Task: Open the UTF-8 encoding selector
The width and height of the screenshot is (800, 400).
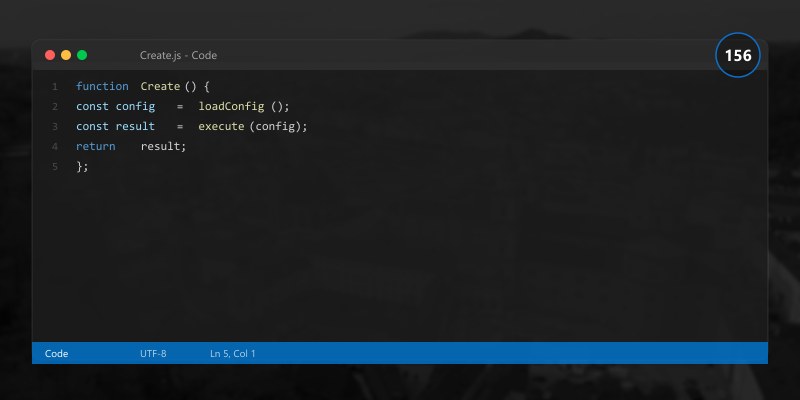Action: click(153, 354)
